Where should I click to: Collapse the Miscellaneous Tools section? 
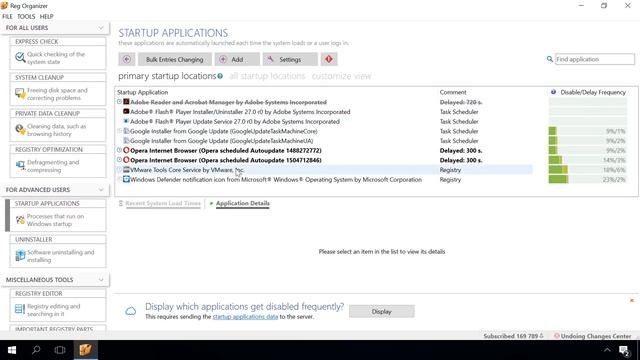point(101,280)
